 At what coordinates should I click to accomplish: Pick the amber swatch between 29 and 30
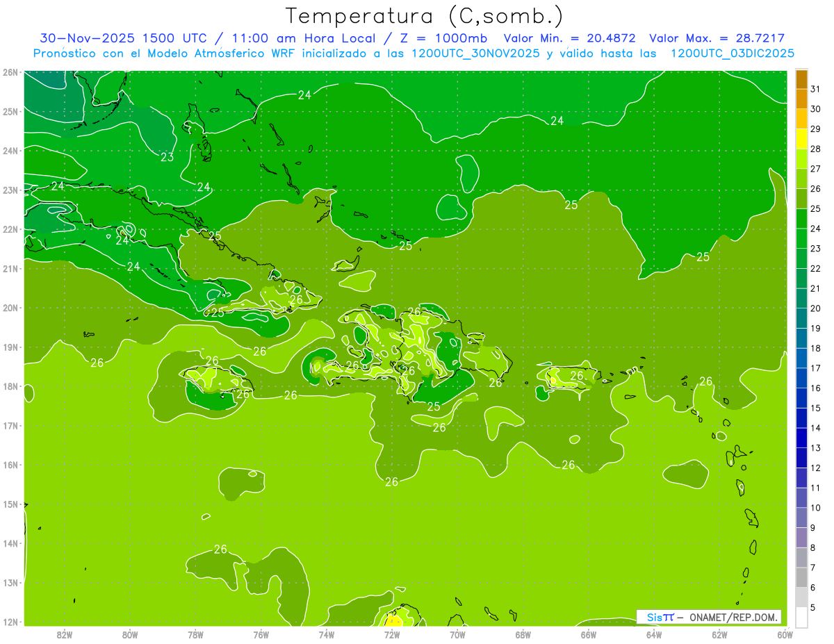(801, 119)
